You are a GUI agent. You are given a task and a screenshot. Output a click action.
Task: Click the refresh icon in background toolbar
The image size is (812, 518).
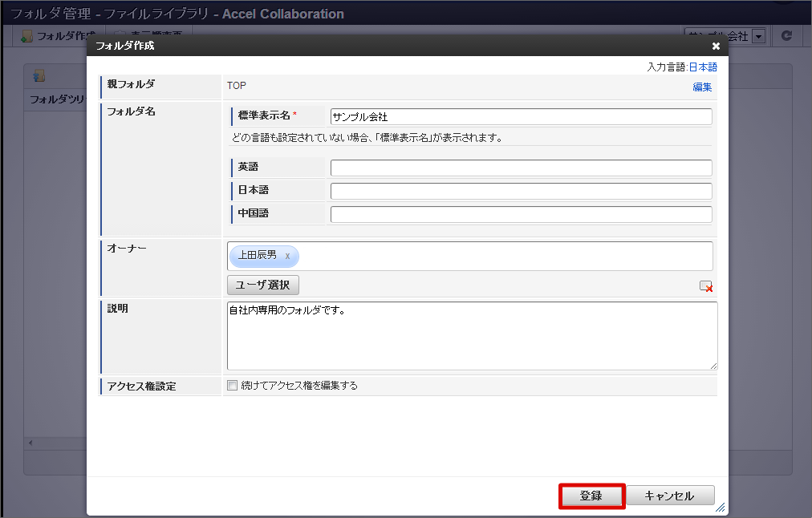click(786, 36)
